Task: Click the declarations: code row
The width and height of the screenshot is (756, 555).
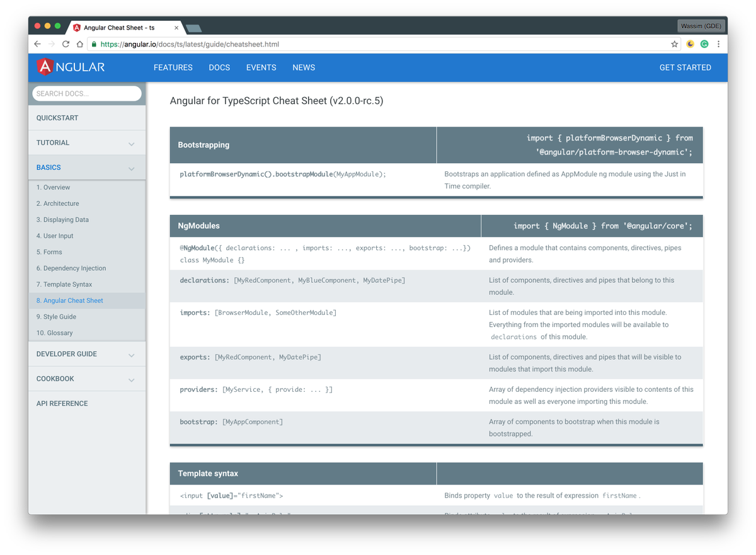Action: tap(436, 286)
